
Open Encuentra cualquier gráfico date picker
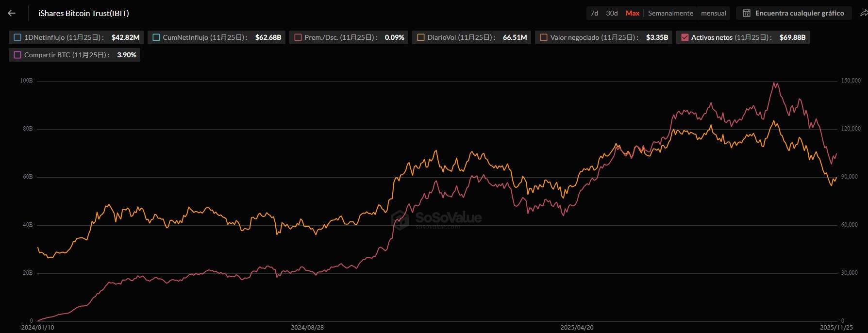799,13
